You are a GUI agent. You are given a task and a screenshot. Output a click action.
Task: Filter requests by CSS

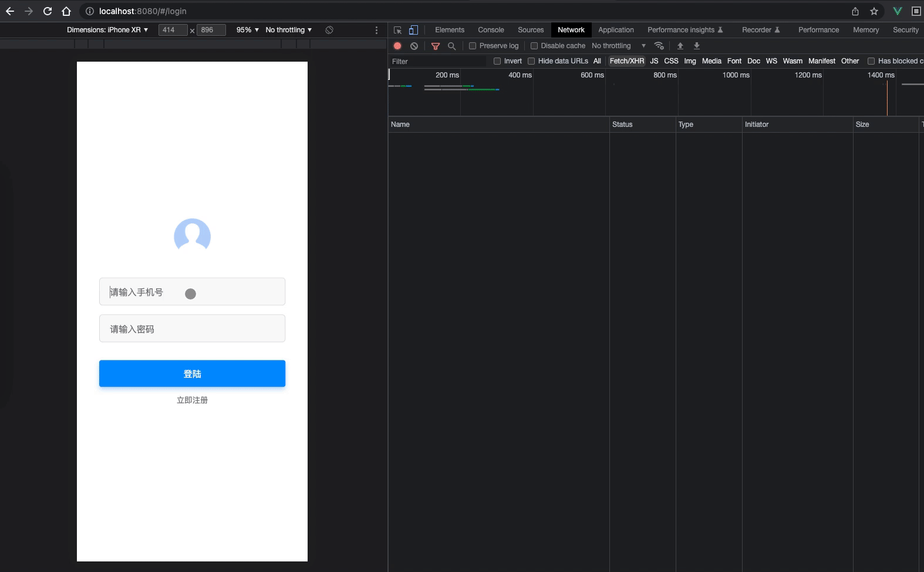[x=671, y=61]
